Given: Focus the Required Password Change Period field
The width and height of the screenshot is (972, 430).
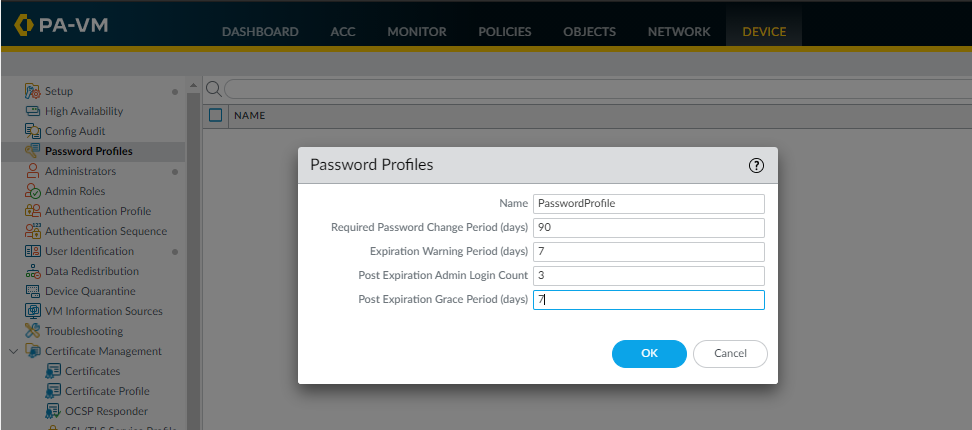Looking at the screenshot, I should (x=648, y=227).
